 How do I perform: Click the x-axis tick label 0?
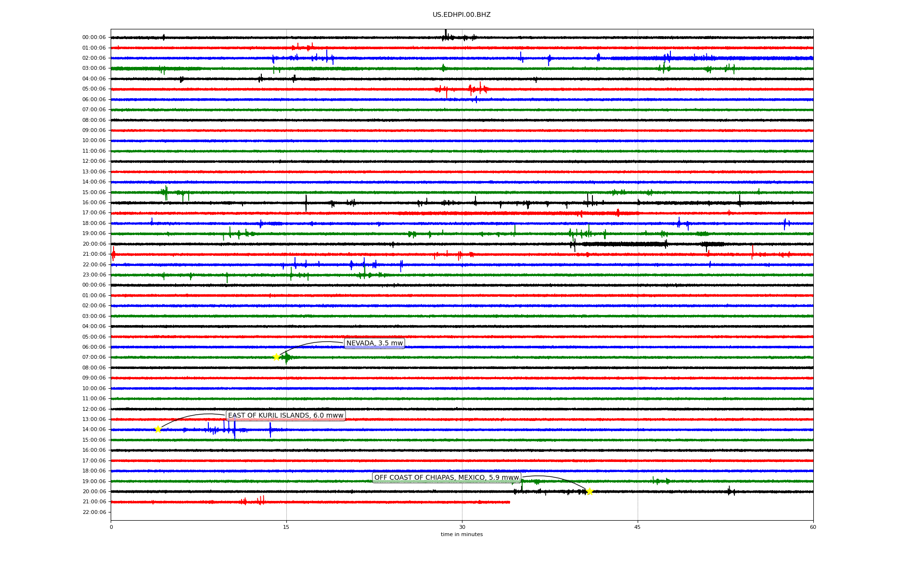pos(111,527)
